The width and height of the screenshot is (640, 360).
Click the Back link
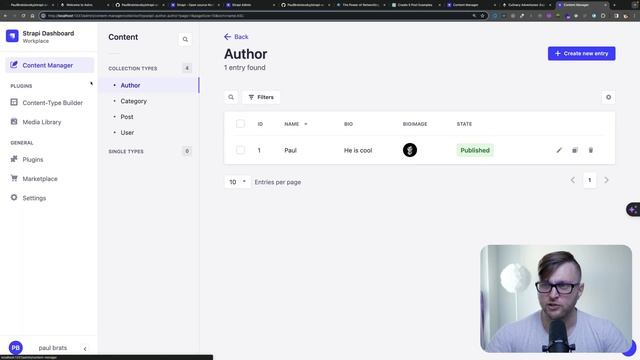pos(236,37)
